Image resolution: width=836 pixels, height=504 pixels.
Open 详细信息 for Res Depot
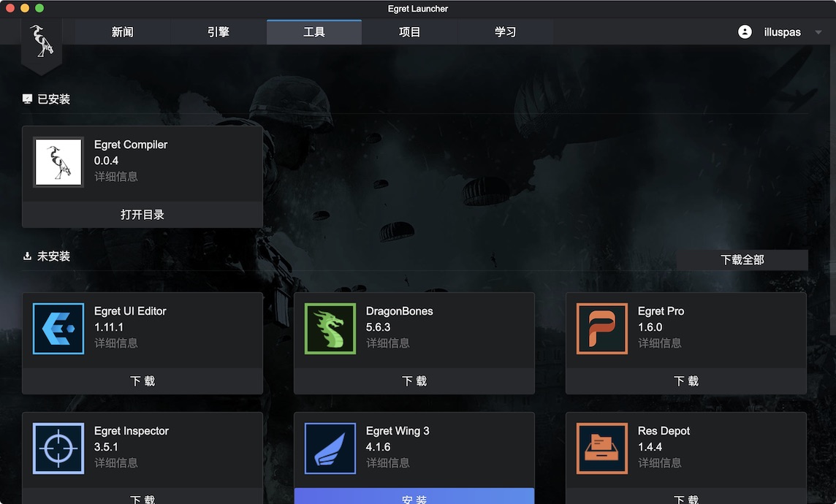pyautogui.click(x=660, y=463)
